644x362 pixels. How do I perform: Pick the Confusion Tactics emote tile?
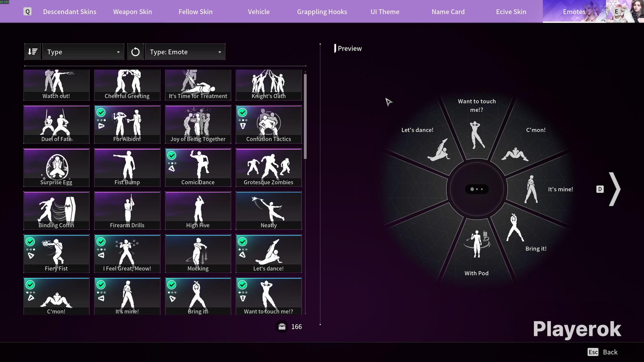click(x=269, y=125)
